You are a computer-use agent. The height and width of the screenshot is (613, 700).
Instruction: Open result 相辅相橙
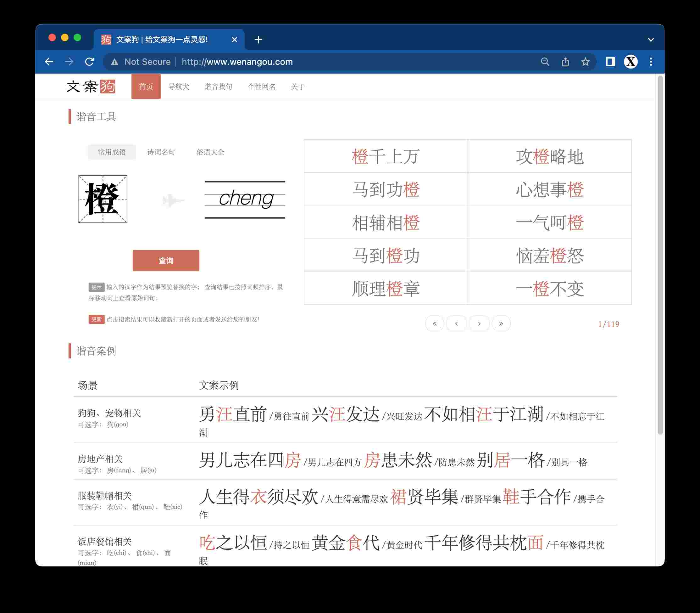(386, 222)
